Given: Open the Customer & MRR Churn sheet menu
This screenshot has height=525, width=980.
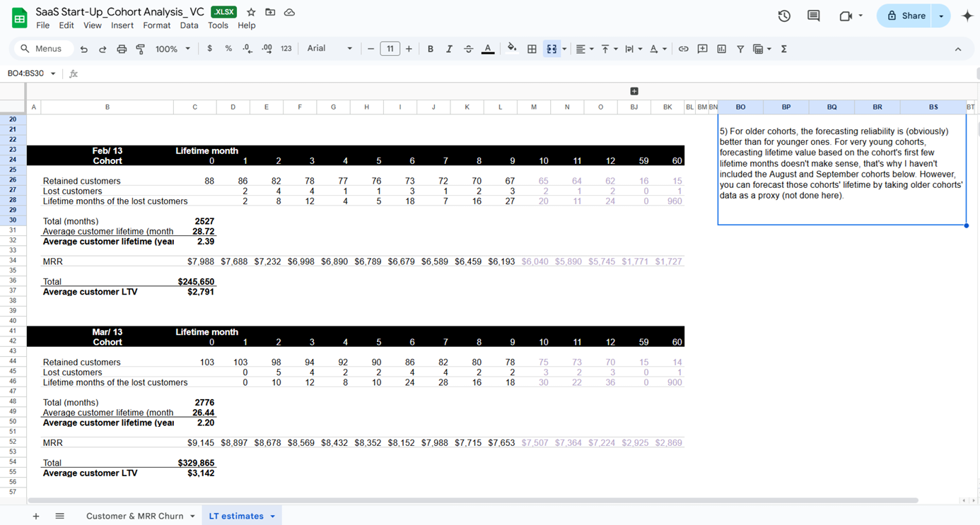Looking at the screenshot, I should [192, 516].
